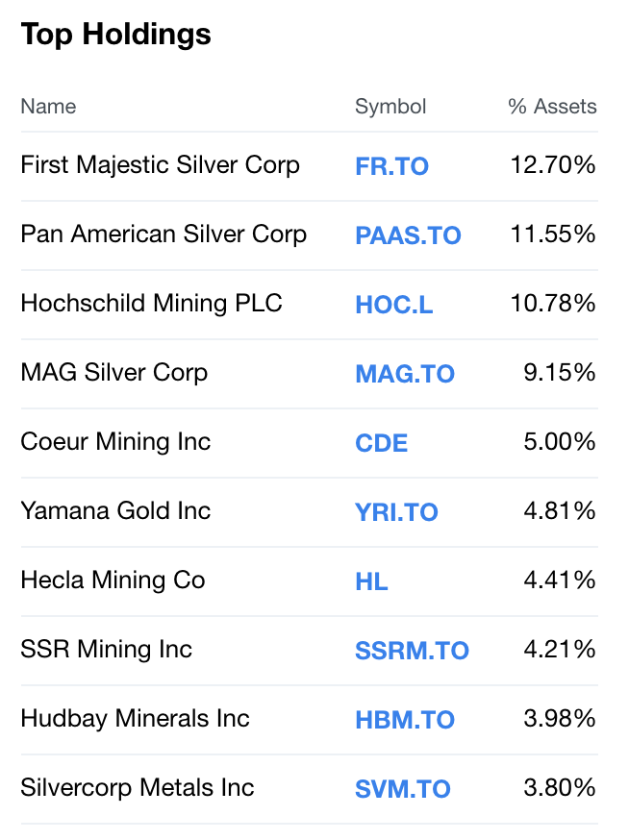Select the First Majestic Silver Corp row

point(160,165)
